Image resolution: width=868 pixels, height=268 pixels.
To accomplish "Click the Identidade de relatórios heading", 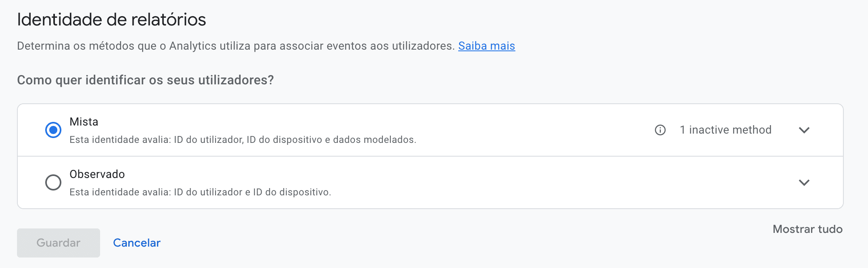I will 111,19.
